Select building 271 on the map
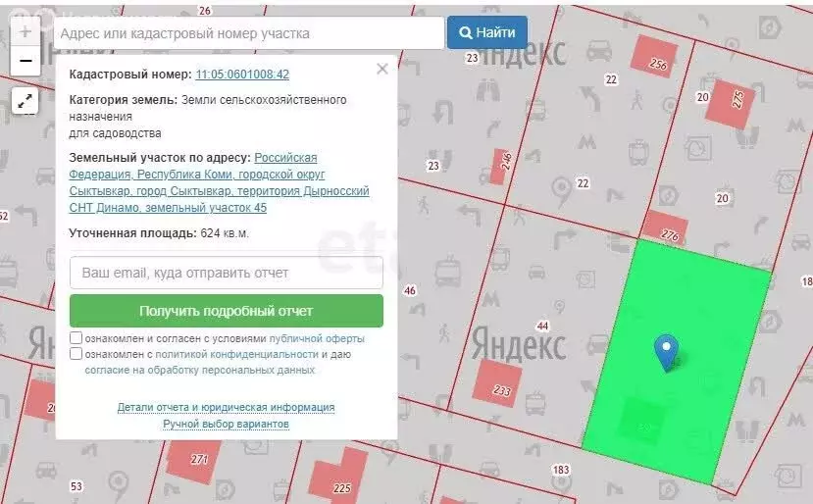 point(193,461)
